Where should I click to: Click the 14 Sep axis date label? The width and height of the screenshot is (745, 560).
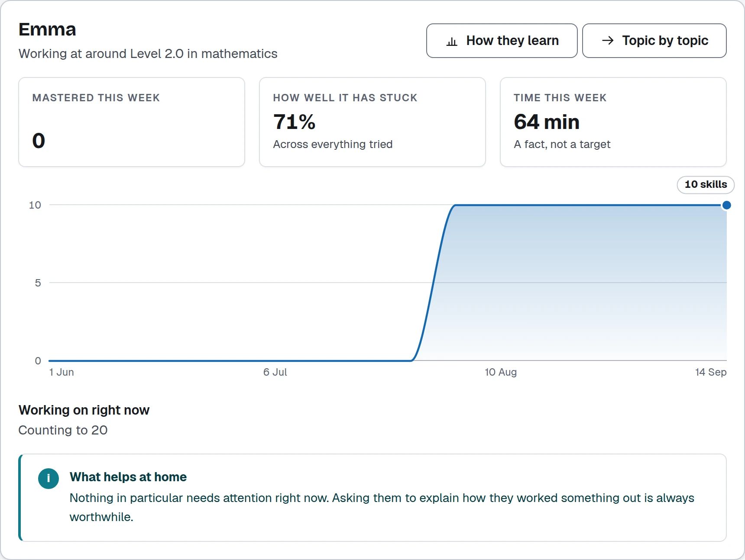pos(711,372)
